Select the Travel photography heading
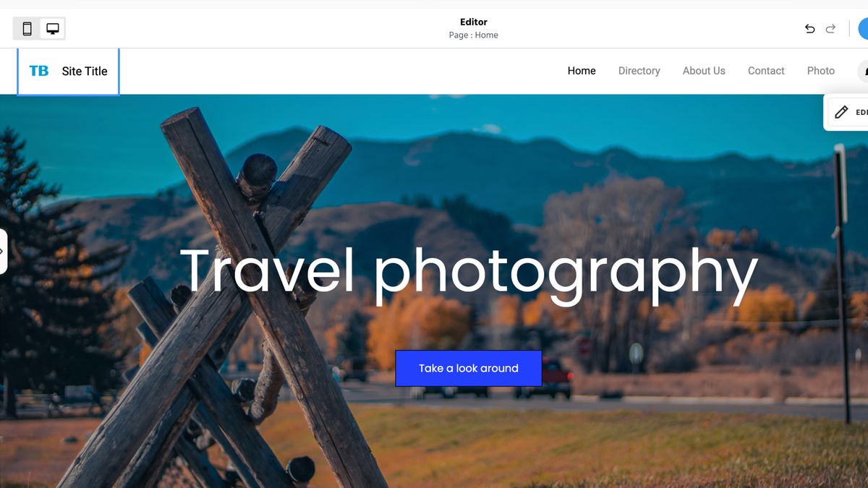This screenshot has height=488, width=868. tap(469, 272)
